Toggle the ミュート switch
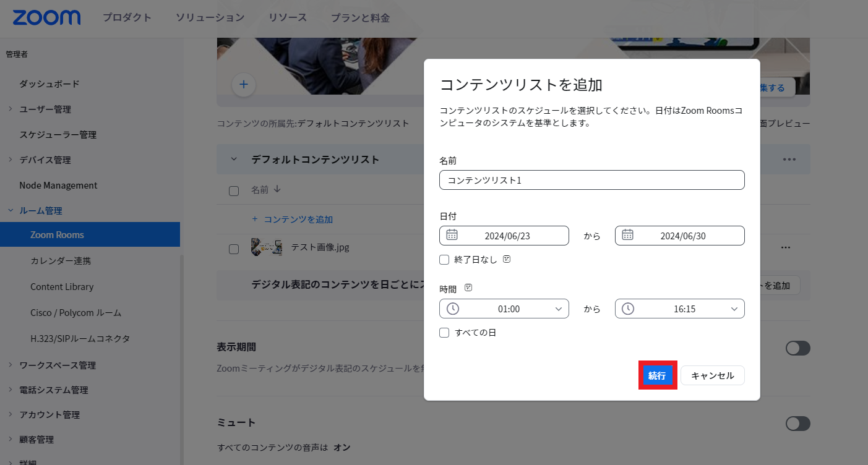868x465 pixels. coord(797,424)
